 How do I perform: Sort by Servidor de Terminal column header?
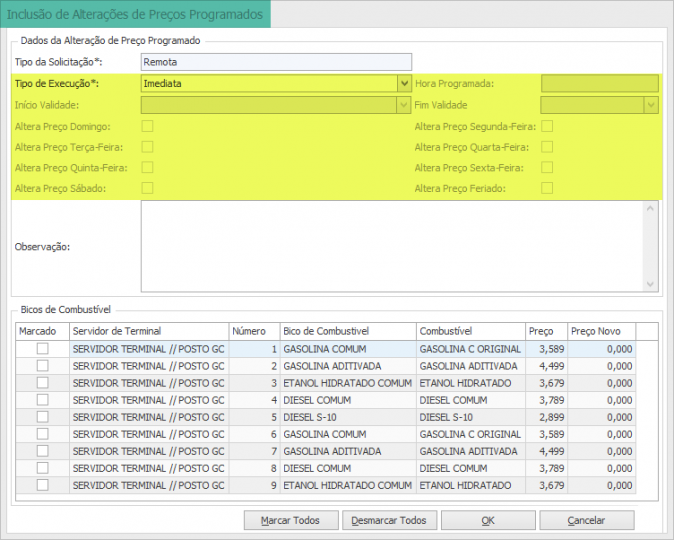(149, 331)
